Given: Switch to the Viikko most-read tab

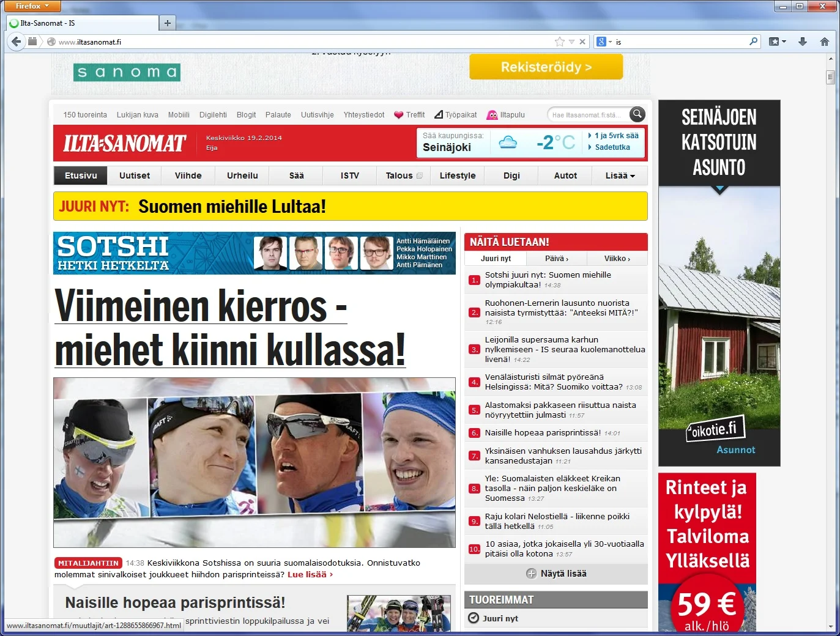Looking at the screenshot, I should pyautogui.click(x=617, y=259).
